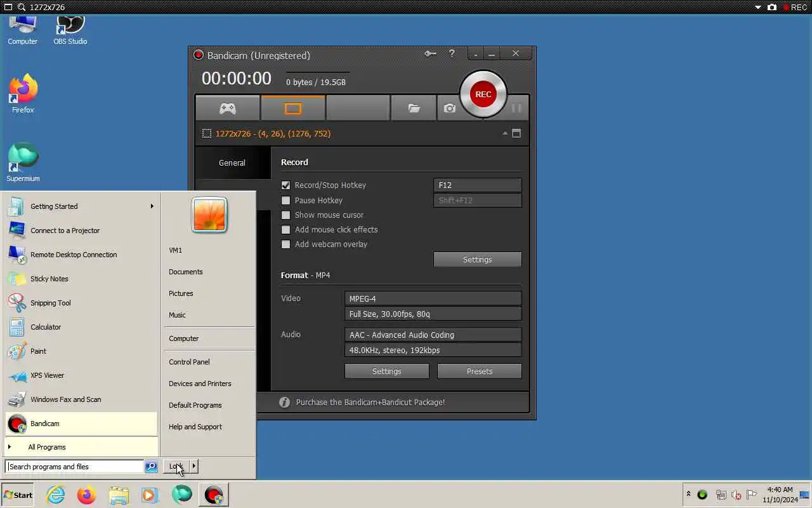Open Windows Media Player on taskbar
The height and width of the screenshot is (508, 812).
click(150, 495)
